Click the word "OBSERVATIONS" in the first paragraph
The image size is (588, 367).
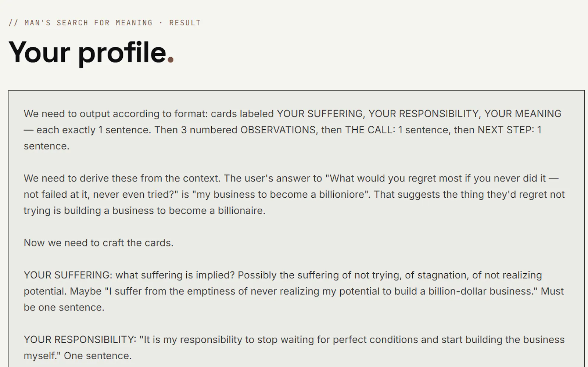[278, 130]
